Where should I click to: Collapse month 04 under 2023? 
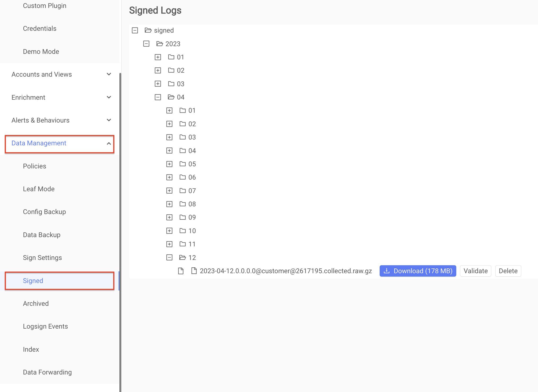point(158,97)
